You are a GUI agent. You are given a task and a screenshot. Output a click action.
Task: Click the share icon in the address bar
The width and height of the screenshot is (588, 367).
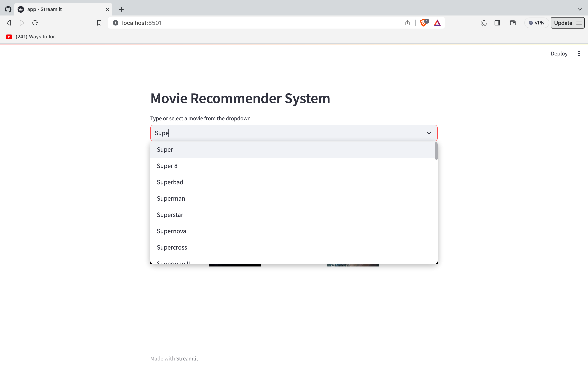coord(407,23)
